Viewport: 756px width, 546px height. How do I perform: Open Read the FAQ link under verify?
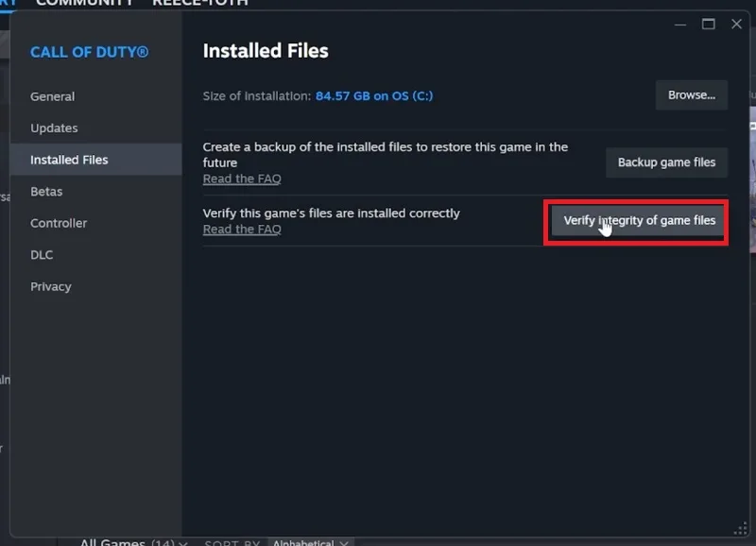click(242, 230)
